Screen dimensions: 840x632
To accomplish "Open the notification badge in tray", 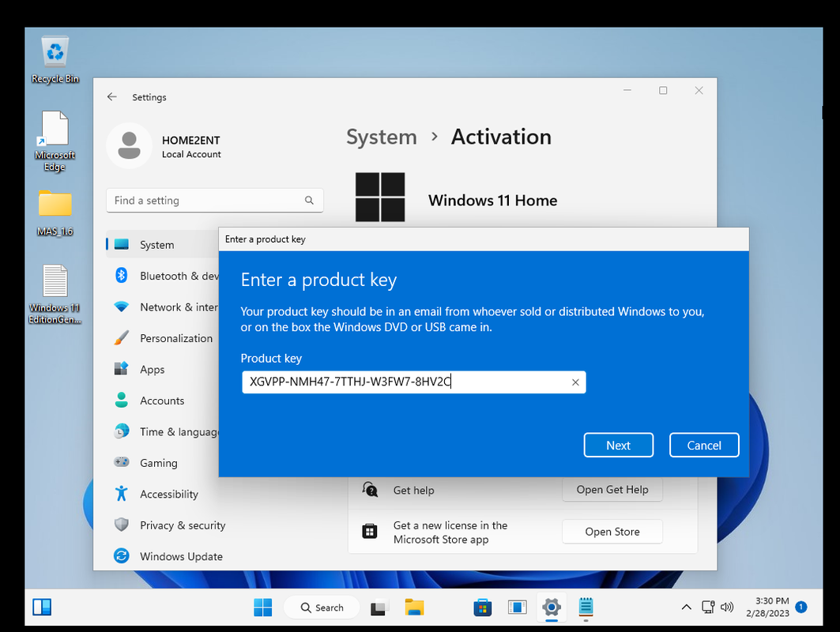I will pos(801,608).
